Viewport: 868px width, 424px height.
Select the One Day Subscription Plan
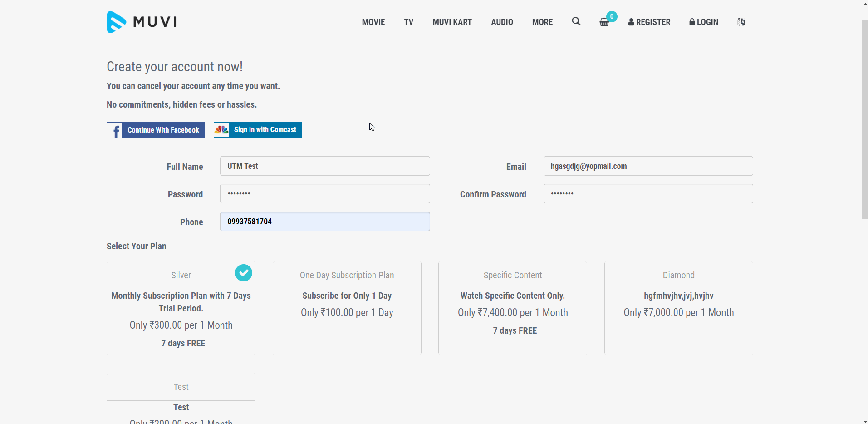(347, 308)
